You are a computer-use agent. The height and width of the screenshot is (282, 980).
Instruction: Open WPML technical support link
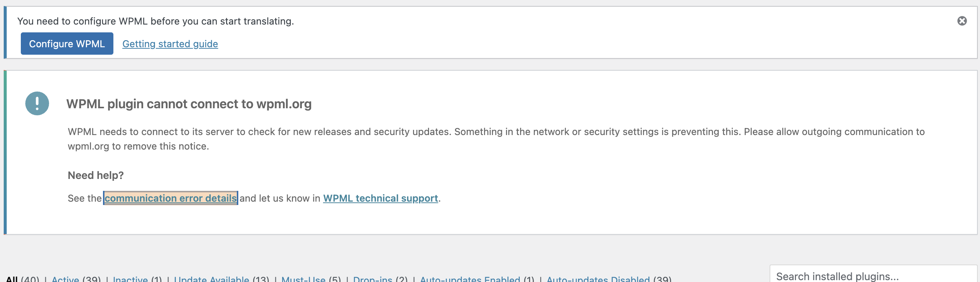[380, 198]
